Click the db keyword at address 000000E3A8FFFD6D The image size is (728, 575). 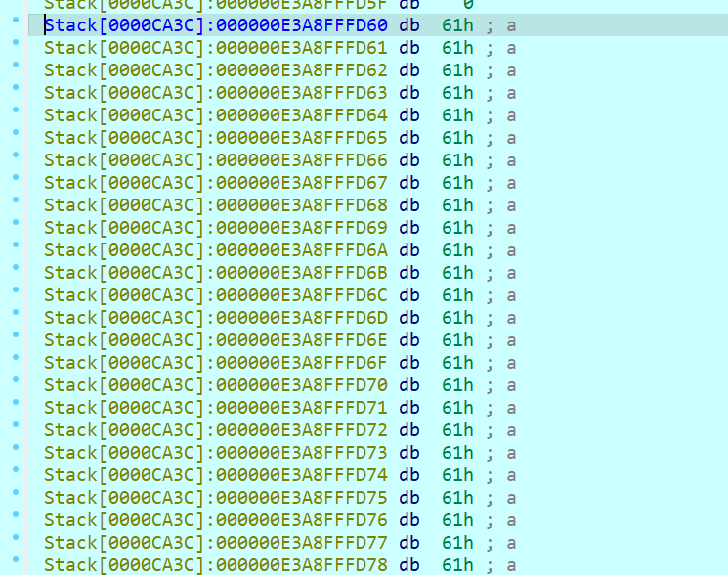(408, 318)
